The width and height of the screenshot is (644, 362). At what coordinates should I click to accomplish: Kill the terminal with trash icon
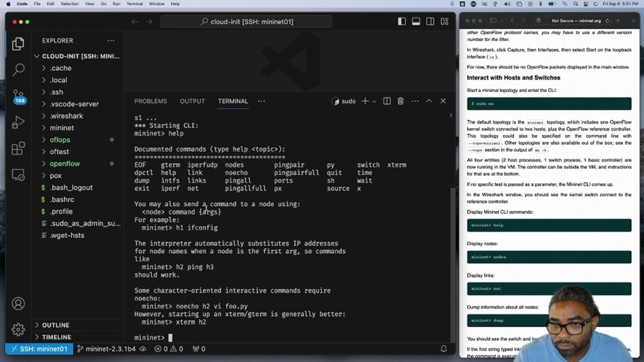click(400, 101)
